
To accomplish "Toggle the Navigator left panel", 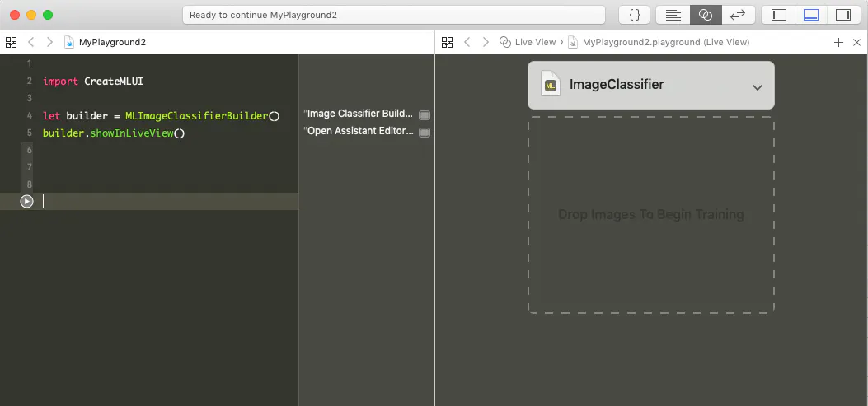I will 779,15.
